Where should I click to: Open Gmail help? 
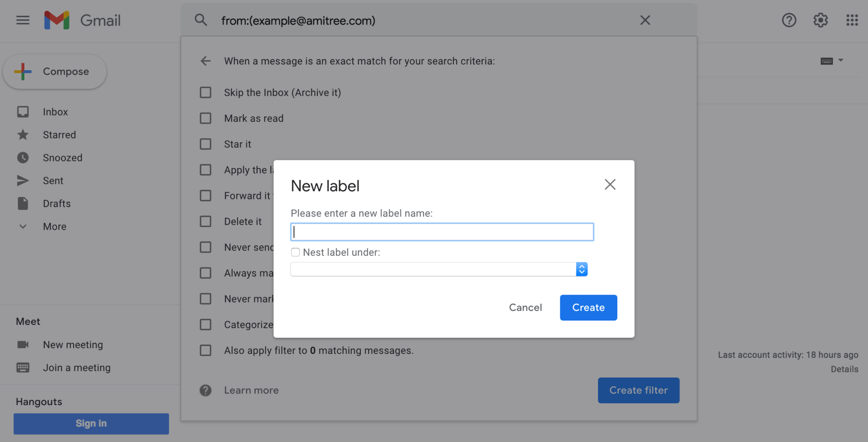tap(789, 20)
